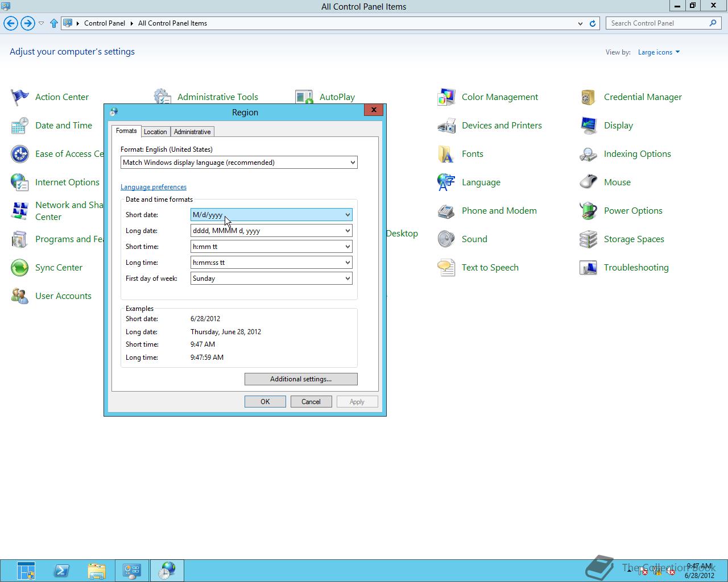Click the taskbar clock date
This screenshot has width=728, height=582.
pyautogui.click(x=700, y=575)
